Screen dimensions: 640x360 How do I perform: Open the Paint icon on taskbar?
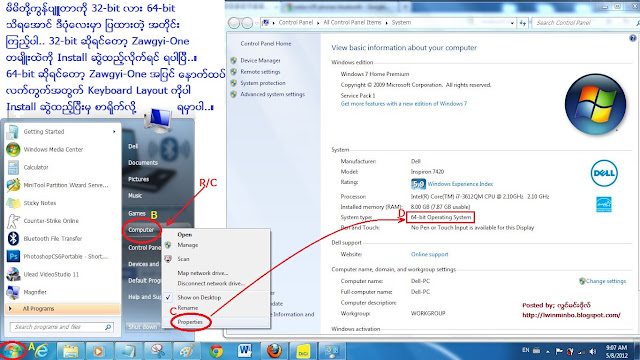(x=187, y=351)
